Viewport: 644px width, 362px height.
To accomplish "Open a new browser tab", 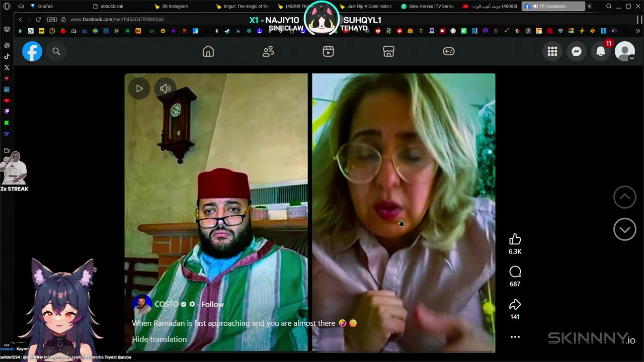I will 589,6.
